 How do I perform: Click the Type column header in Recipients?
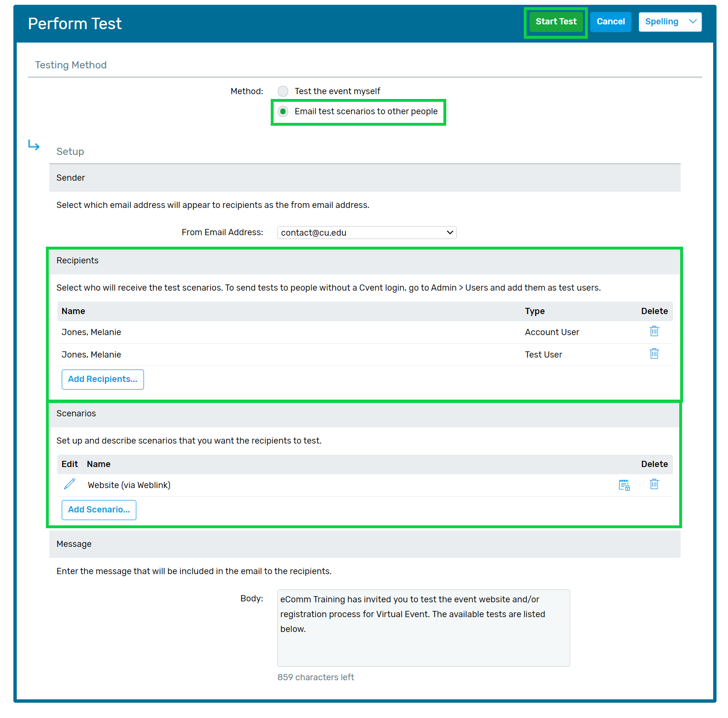[x=535, y=311]
